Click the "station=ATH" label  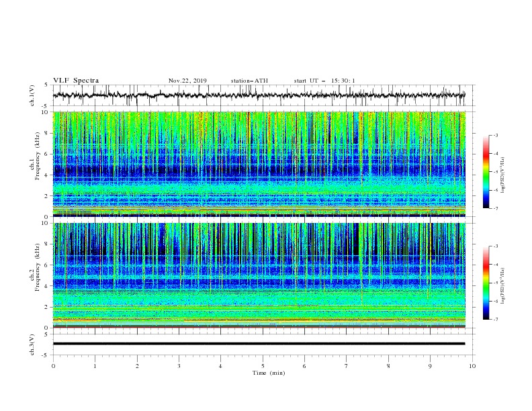(249, 81)
